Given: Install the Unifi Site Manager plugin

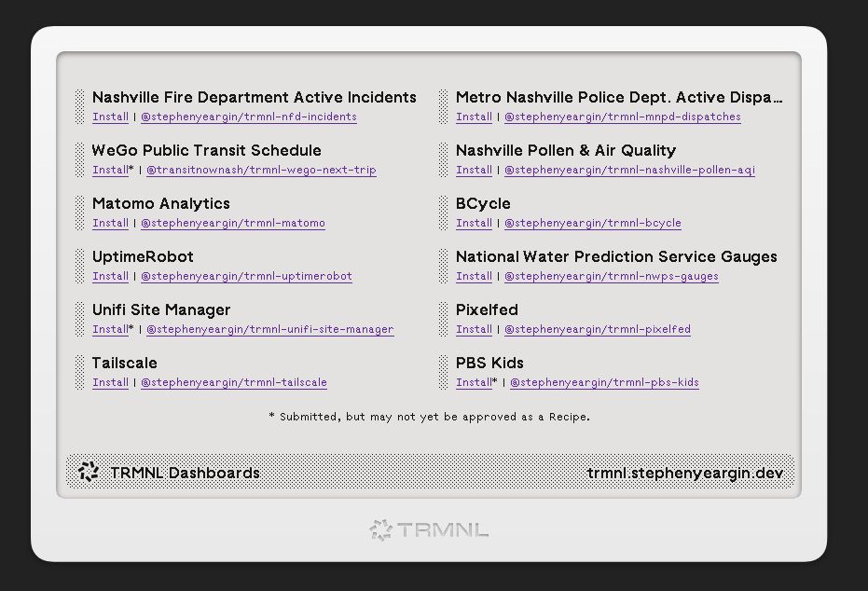Looking at the screenshot, I should tap(110, 329).
